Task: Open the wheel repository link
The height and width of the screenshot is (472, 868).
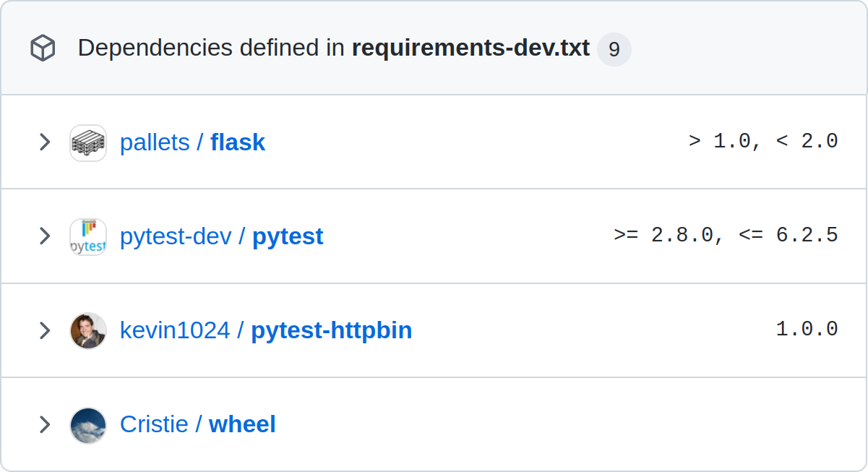Action: pyautogui.click(x=242, y=424)
